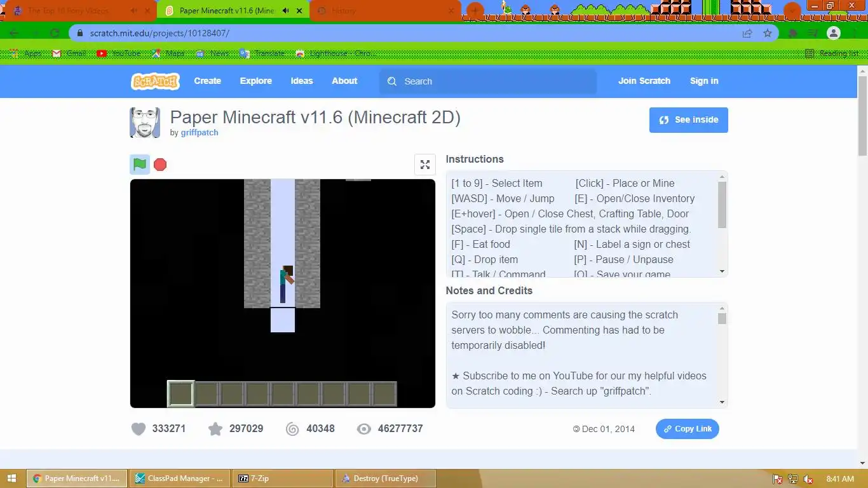Click the Action Center flag tray icon
This screenshot has height=488, width=868.
coord(778,479)
